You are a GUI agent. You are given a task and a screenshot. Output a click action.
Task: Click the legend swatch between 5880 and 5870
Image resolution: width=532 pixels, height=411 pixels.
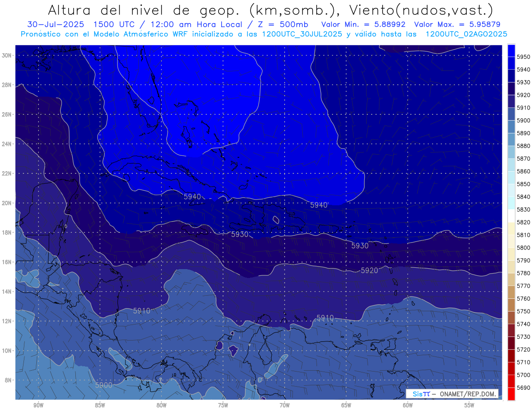pyautogui.click(x=511, y=152)
